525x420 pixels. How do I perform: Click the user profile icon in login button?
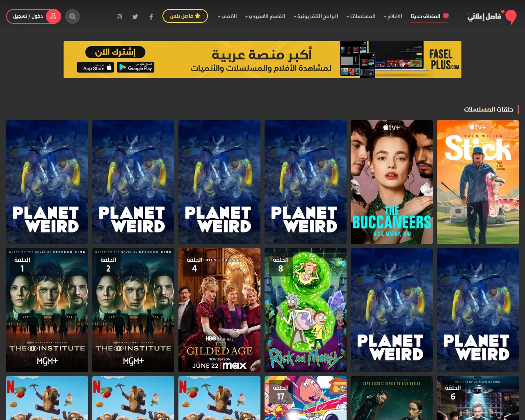tap(53, 16)
